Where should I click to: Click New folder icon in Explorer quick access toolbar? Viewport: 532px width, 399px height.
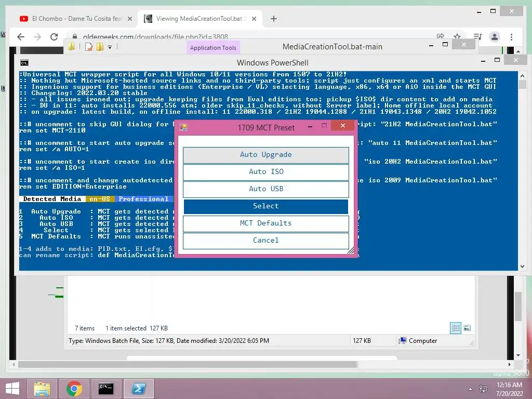point(100,47)
